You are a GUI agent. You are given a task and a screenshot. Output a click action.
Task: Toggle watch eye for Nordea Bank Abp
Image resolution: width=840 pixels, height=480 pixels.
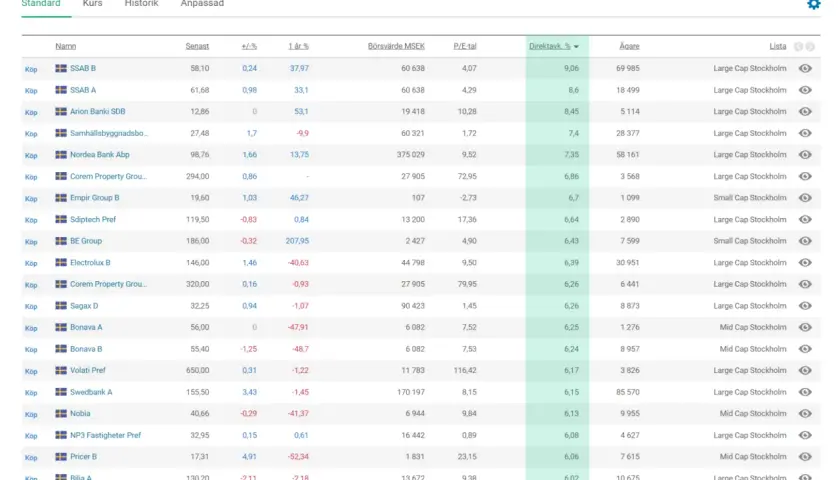coord(805,154)
